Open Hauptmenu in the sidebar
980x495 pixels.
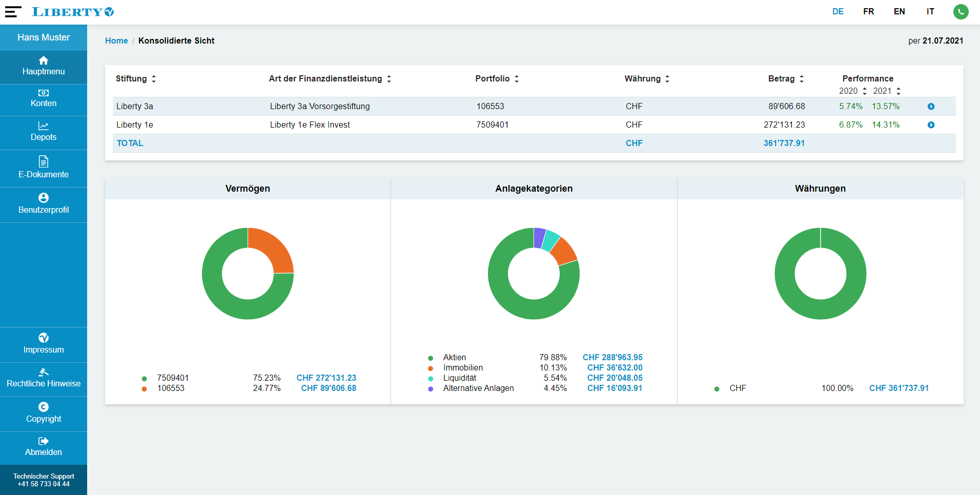click(x=44, y=67)
